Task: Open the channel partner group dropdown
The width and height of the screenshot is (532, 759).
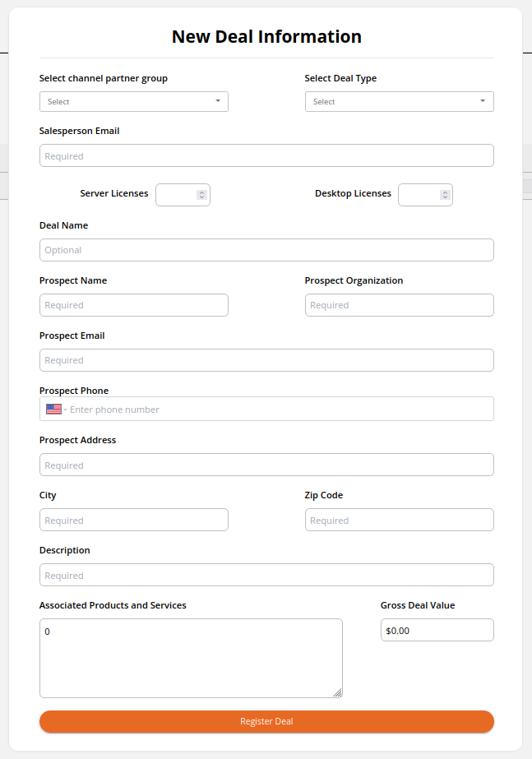Action: pos(133,102)
